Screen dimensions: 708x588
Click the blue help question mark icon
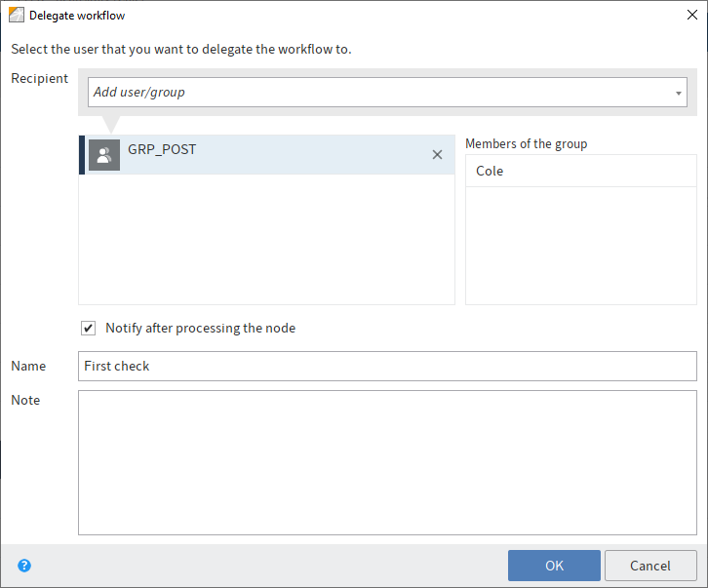click(x=24, y=566)
